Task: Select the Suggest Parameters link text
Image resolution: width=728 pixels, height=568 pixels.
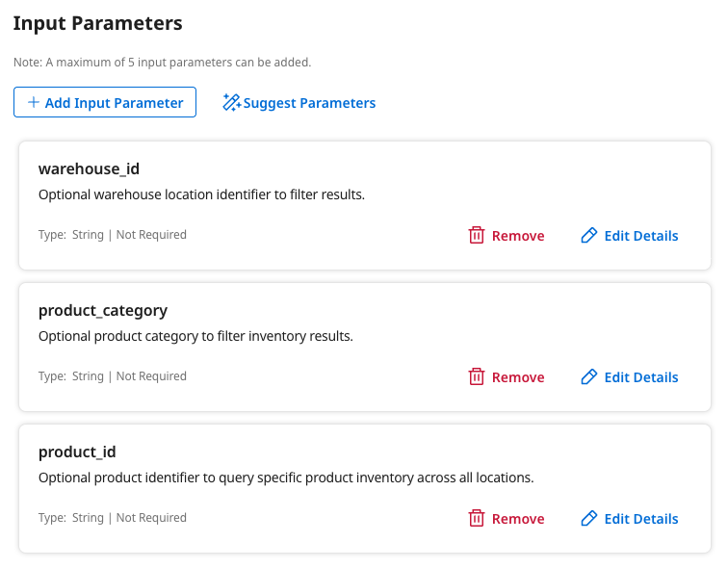Action: [309, 103]
